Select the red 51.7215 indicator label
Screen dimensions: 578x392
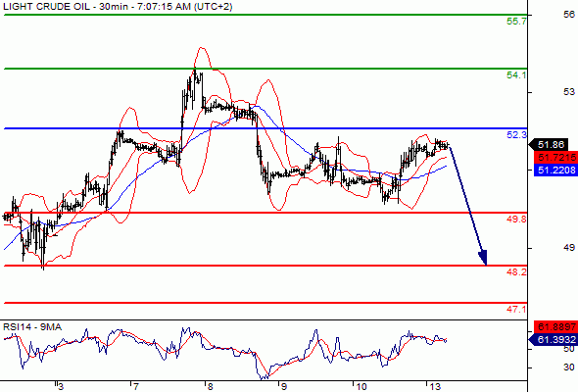555,158
